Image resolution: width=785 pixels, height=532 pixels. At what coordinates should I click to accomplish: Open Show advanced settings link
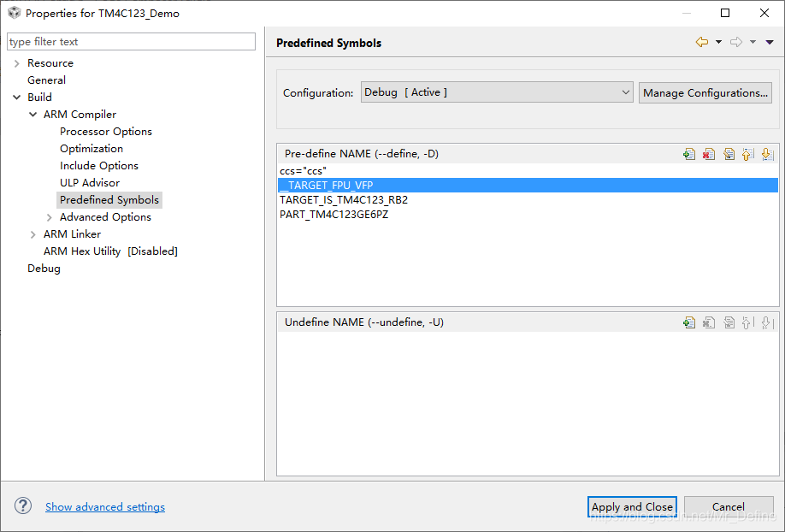coord(105,506)
